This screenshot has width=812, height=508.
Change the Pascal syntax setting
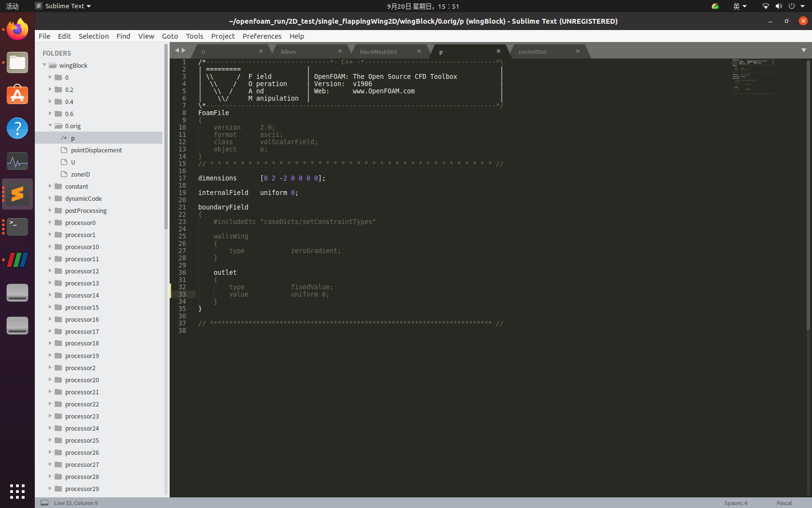[784, 503]
